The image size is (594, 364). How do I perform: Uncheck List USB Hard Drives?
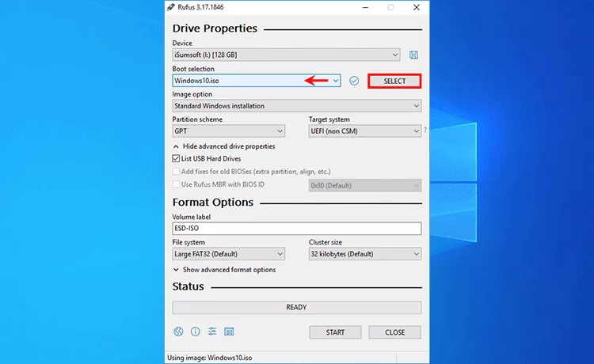pyautogui.click(x=176, y=158)
